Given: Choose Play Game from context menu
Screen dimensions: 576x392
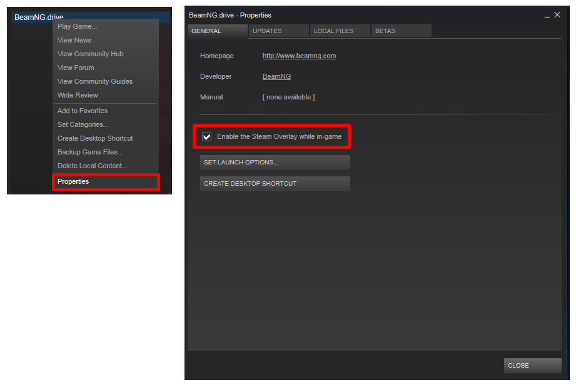Looking at the screenshot, I should 106,26.
